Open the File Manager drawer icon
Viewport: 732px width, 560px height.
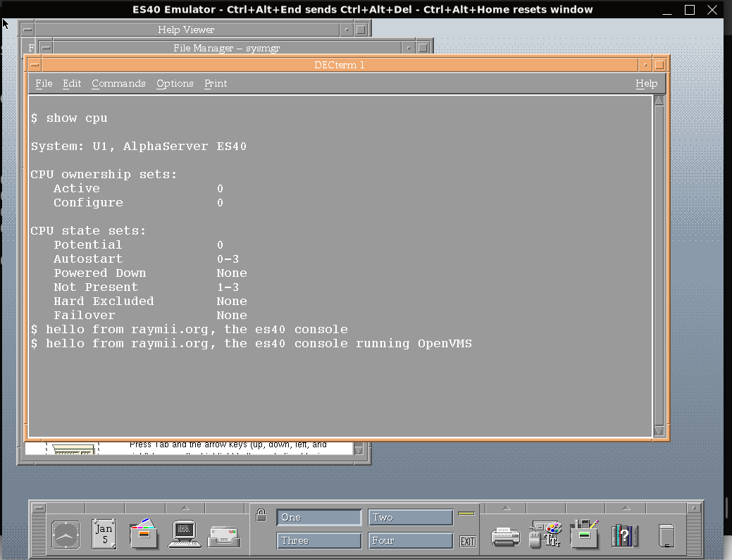tap(144, 534)
